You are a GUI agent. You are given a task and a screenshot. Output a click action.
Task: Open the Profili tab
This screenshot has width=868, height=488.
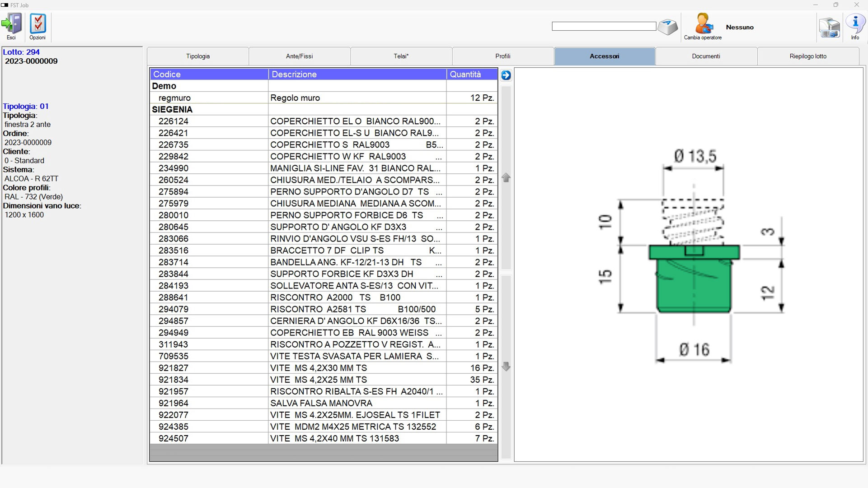(x=503, y=56)
